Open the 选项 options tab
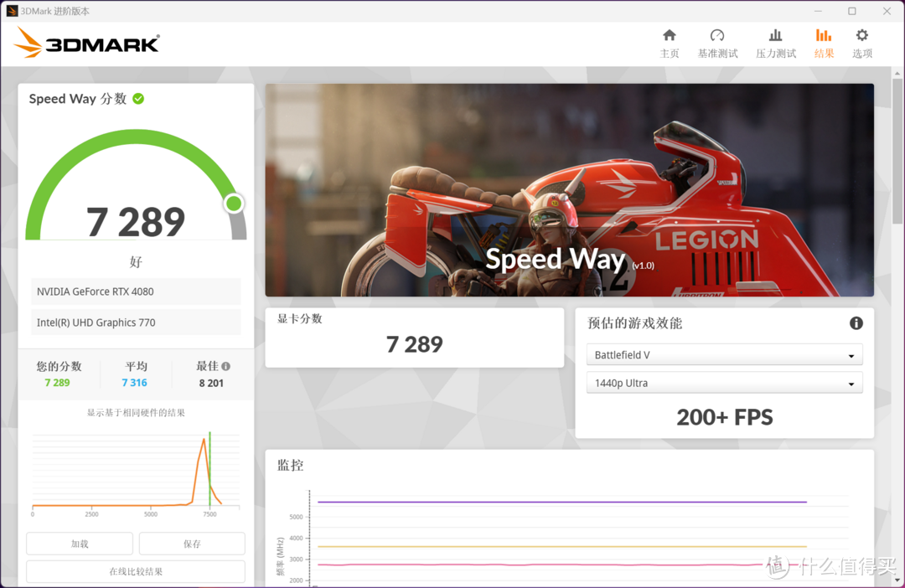 pos(862,44)
